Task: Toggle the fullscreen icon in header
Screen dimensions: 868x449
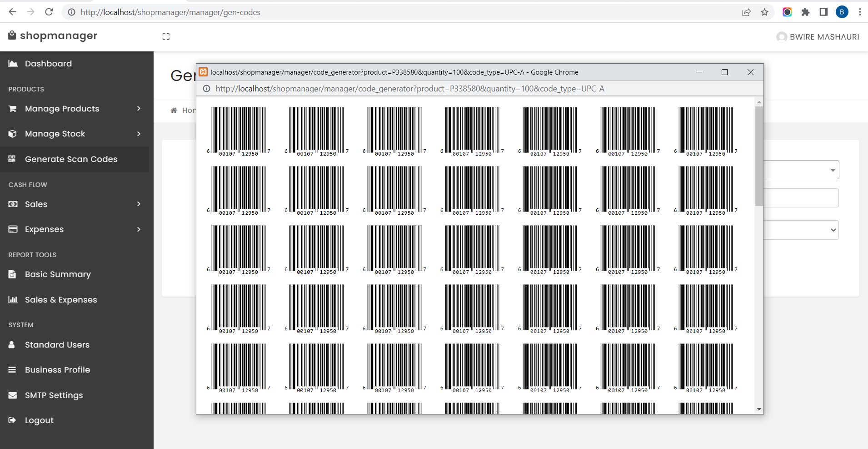Action: [166, 37]
